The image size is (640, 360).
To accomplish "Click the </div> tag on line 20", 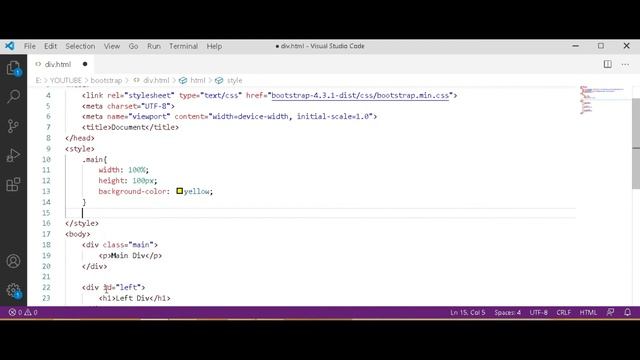I will pyautogui.click(x=94, y=266).
